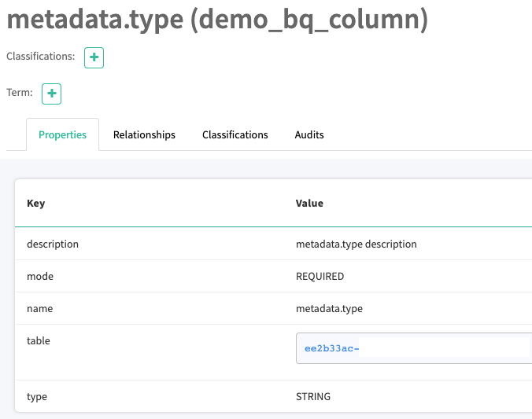
Task: Select the REQUIRED value
Action: coord(320,276)
